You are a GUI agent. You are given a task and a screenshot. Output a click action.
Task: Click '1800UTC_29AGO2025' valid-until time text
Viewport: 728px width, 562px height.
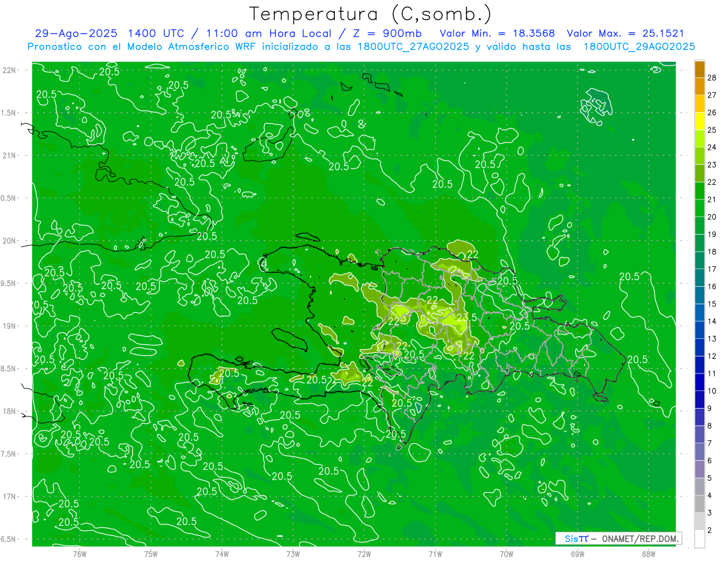pos(639,47)
